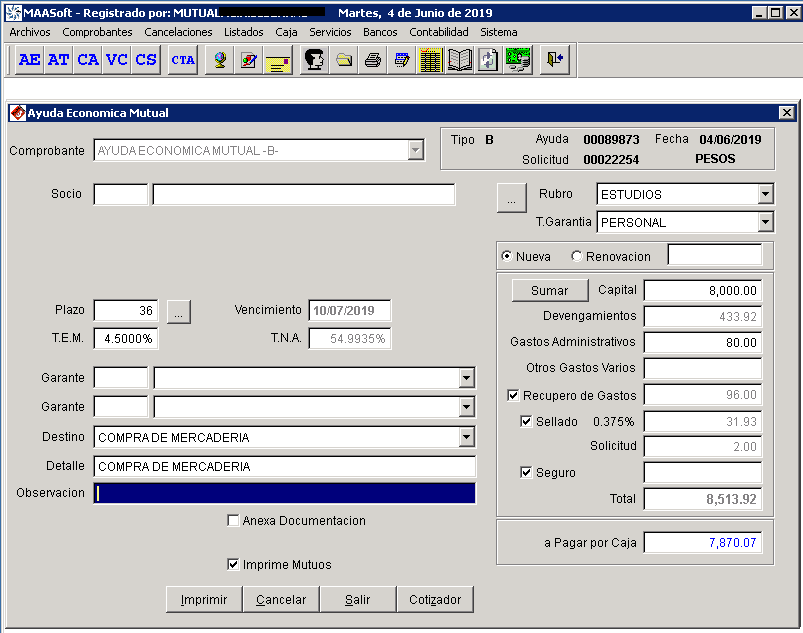Click the exit door toolbar icon
Viewport: 803px width, 633px height.
[x=554, y=60]
